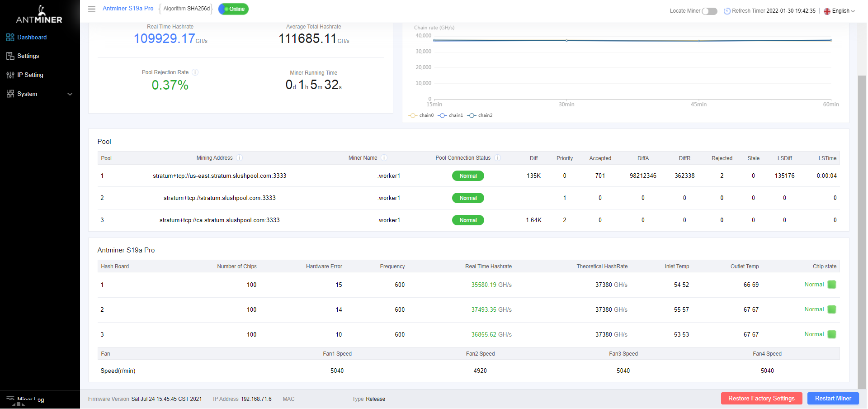868x409 pixels.
Task: Toggle chain2 series in the chart legend
Action: [480, 115]
